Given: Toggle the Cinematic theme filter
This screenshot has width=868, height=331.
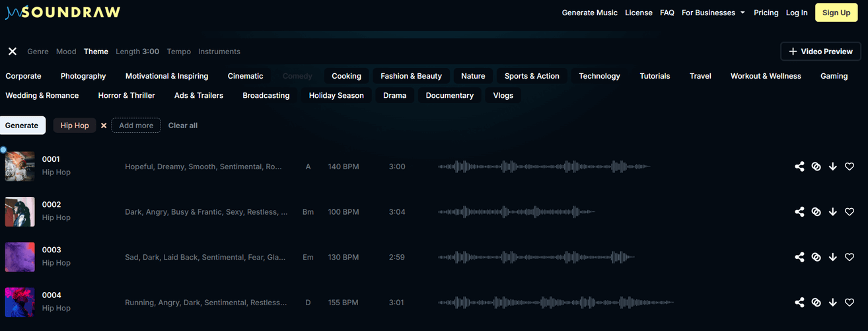Looking at the screenshot, I should pyautogui.click(x=245, y=76).
